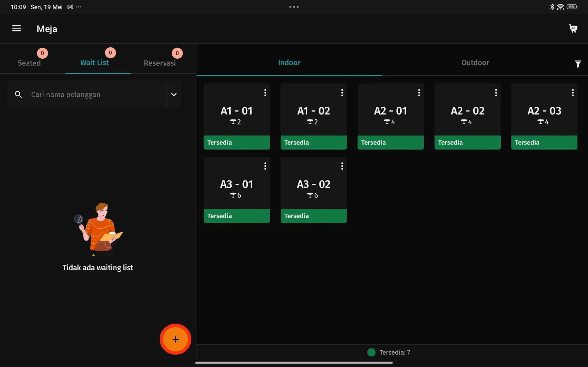Open more options for table A1 - 02
Image resolution: width=588 pixels, height=367 pixels.
coord(342,93)
